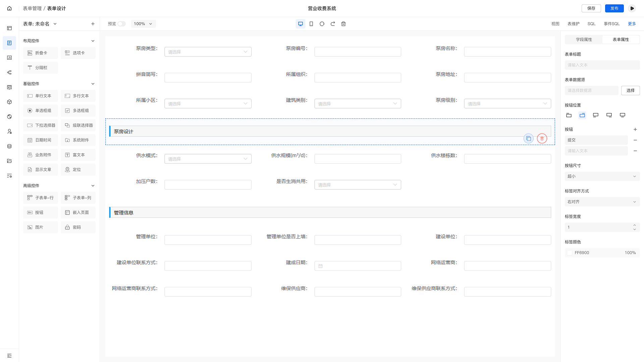Open layout table icon in left sidebar
This screenshot has height=362, width=644.
coord(9,28)
